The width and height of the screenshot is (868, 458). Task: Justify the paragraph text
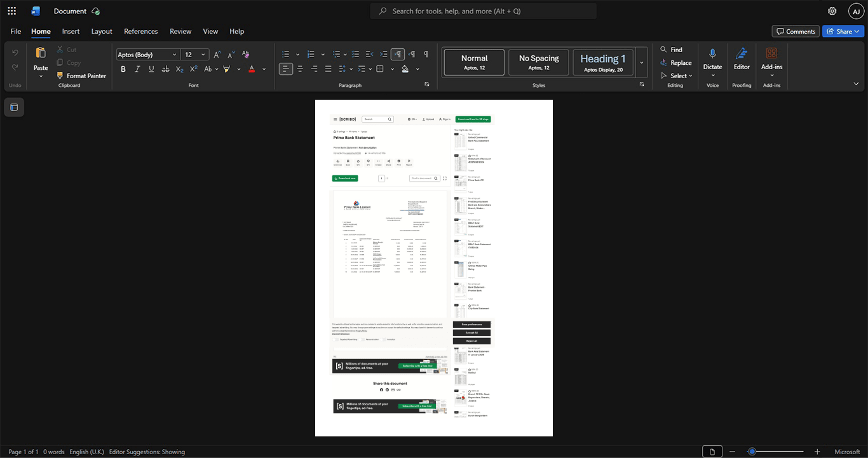pyautogui.click(x=328, y=69)
